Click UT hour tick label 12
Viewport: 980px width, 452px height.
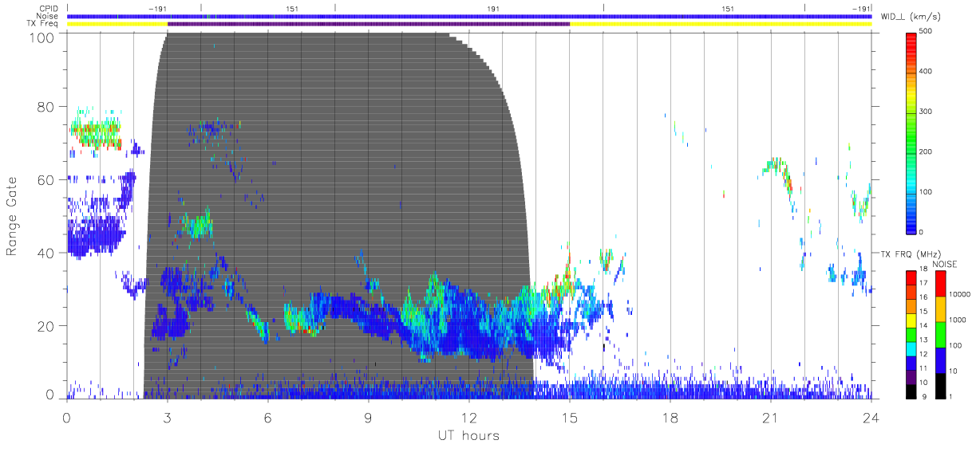[469, 418]
